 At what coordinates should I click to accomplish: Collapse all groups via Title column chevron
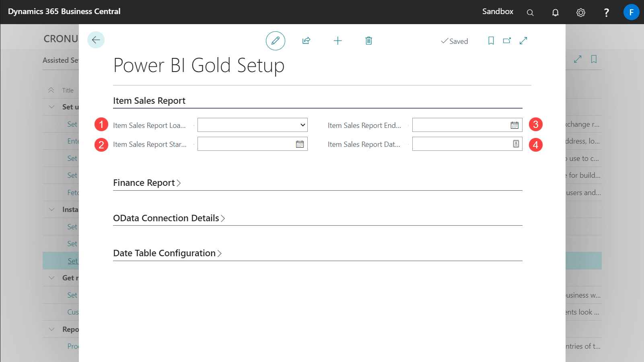coord(51,90)
